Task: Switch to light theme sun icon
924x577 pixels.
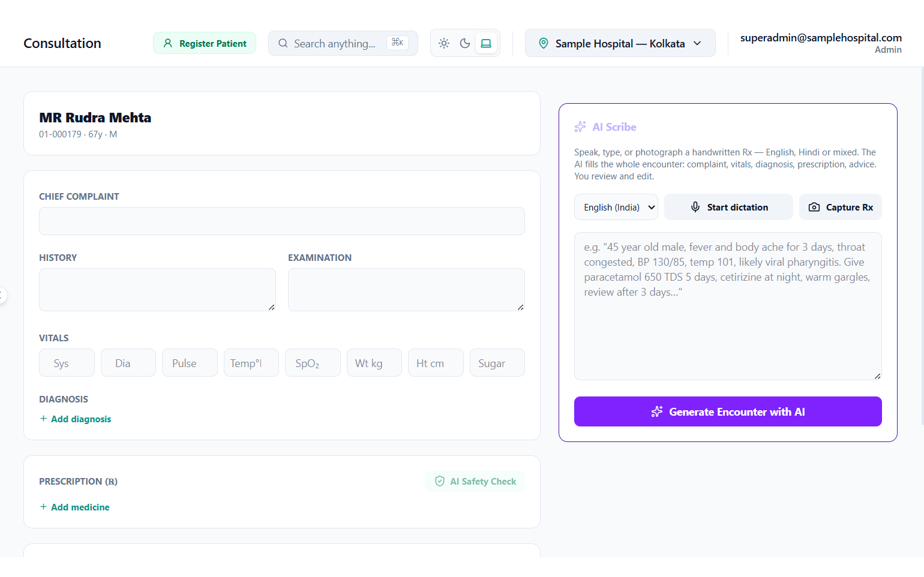Action: tap(444, 43)
